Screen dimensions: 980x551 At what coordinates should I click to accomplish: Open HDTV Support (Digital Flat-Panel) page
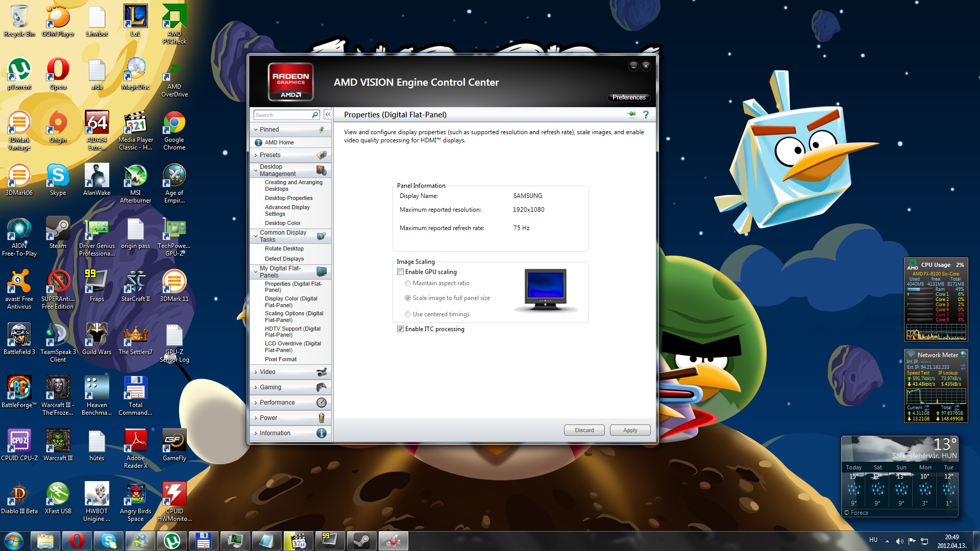coord(292,332)
